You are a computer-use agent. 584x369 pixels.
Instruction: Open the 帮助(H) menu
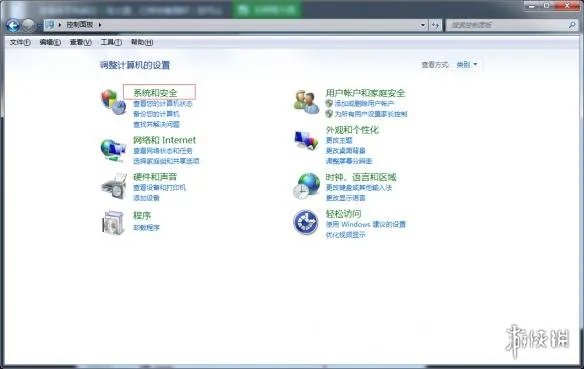pyautogui.click(x=142, y=42)
